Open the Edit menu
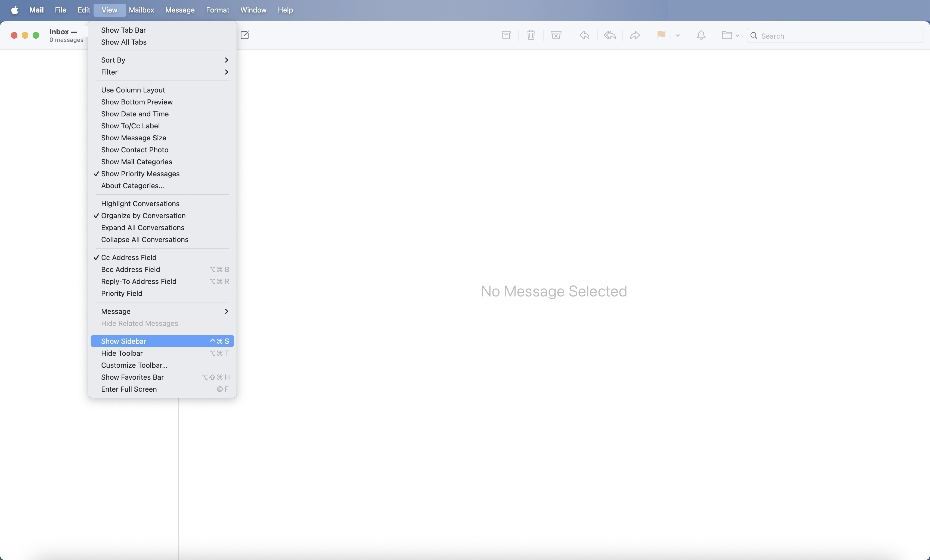This screenshot has height=560, width=930. click(84, 10)
